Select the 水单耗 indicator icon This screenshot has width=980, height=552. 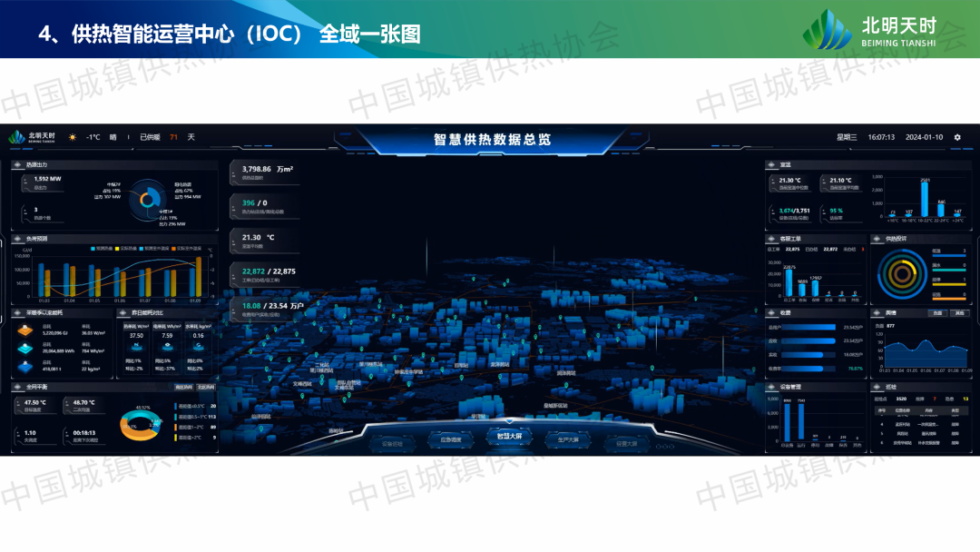pos(198,346)
